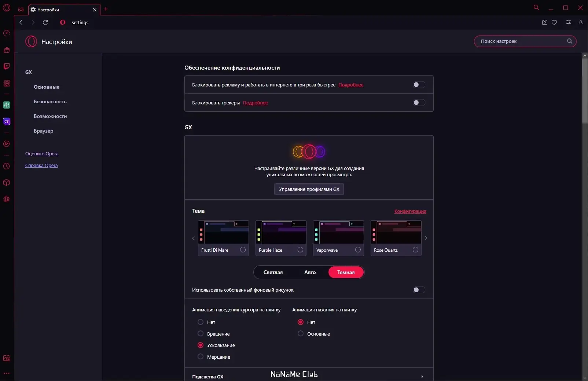Add page to bookmarks via heart icon
Viewport: 588px width, 381px height.
click(554, 22)
